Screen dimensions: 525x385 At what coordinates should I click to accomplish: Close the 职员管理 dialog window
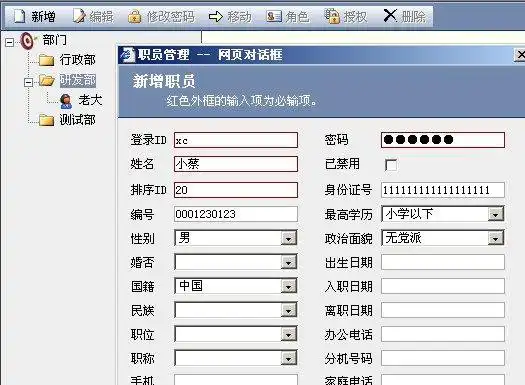520,55
